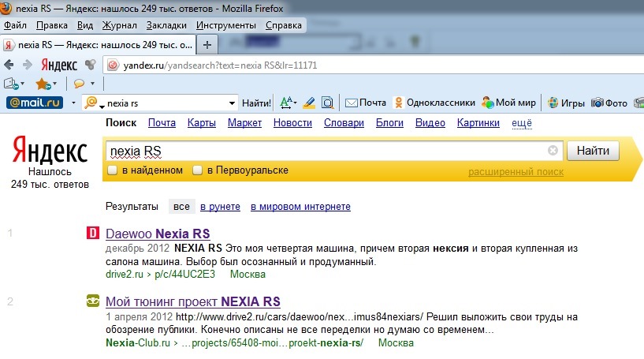The image size is (644, 359).
Task: Open the Правка menu
Action: pos(52,25)
